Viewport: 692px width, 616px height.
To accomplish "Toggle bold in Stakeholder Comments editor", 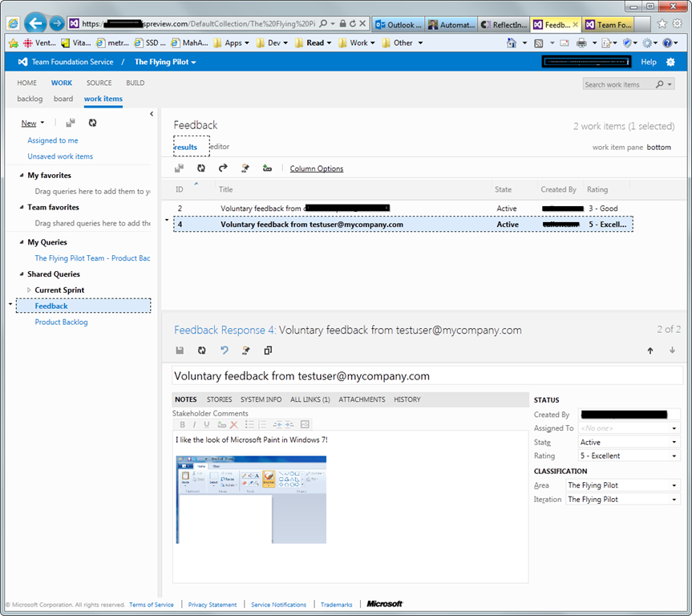I will (x=183, y=424).
